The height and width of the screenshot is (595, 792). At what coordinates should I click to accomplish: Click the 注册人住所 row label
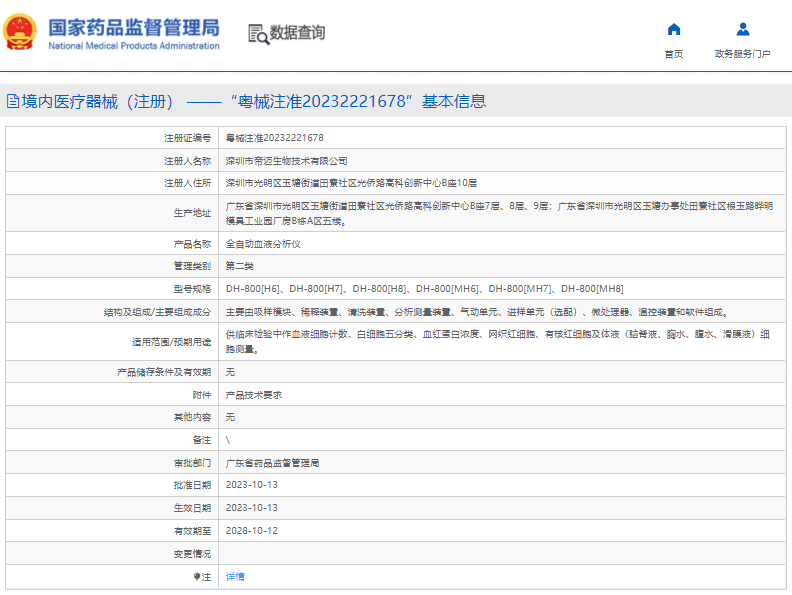[x=187, y=183]
